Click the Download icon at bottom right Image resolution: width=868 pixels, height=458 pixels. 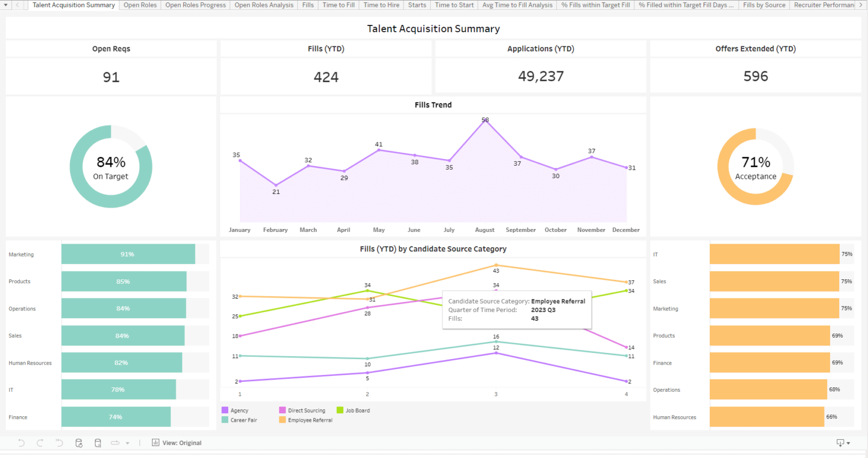click(x=840, y=443)
